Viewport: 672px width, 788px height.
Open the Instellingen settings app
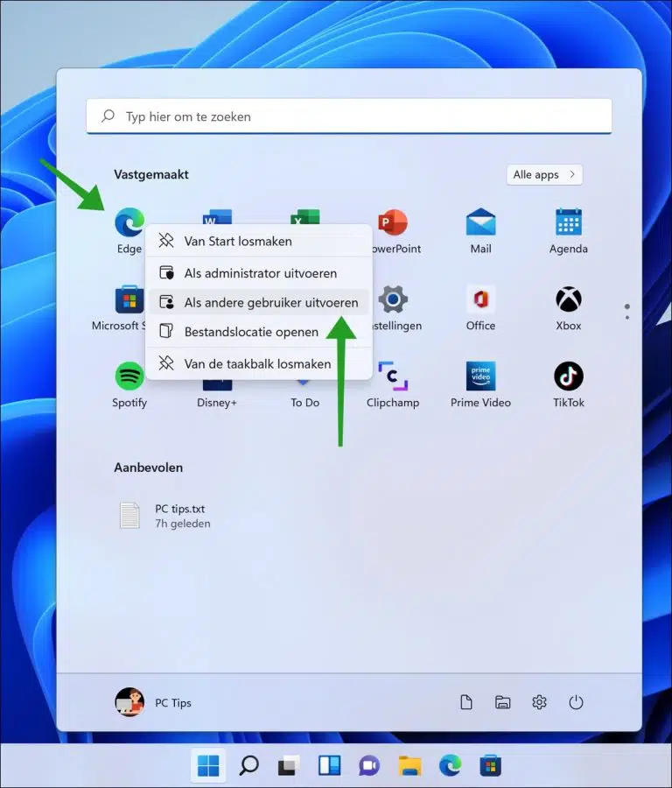(x=393, y=299)
